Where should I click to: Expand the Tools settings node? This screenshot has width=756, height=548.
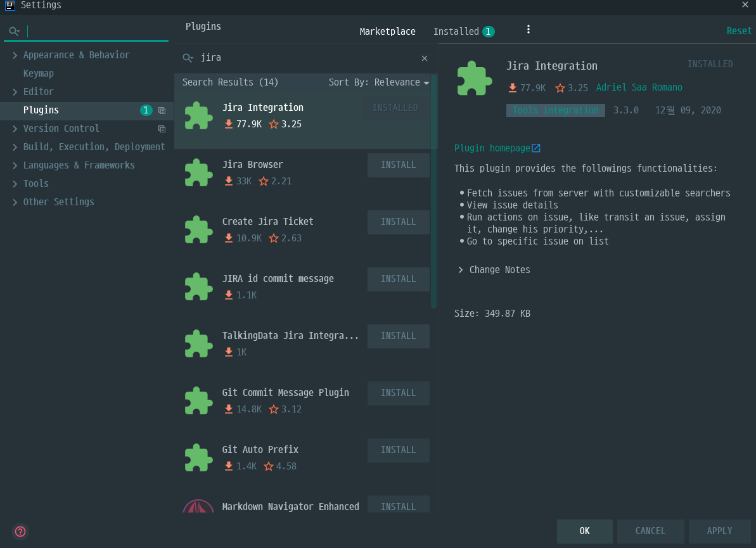tap(15, 184)
